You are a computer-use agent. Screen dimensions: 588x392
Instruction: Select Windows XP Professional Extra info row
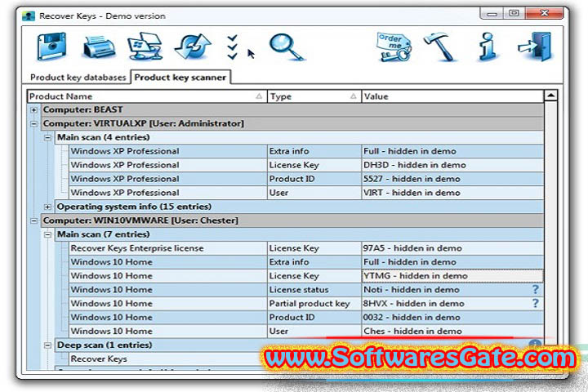[306, 151]
